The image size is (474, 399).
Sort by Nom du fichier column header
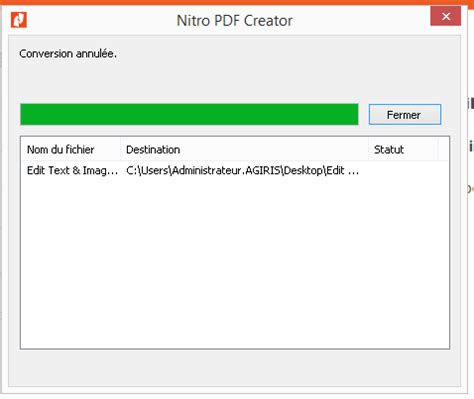70,150
